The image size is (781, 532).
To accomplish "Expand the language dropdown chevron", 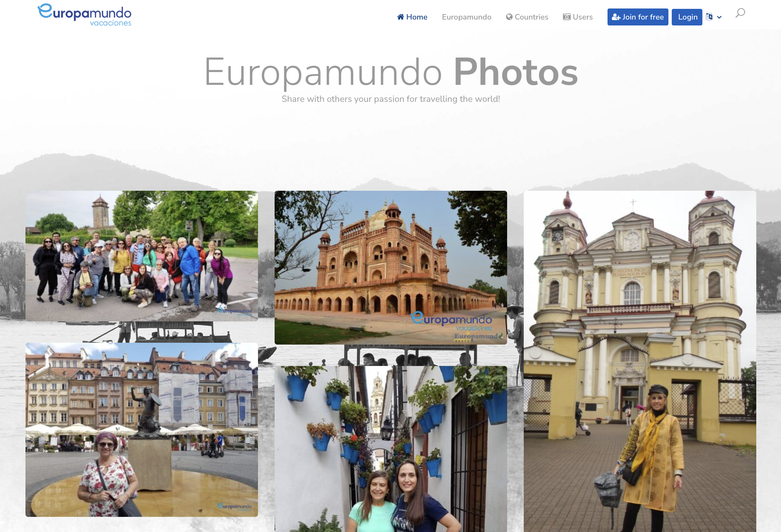I will 719,17.
